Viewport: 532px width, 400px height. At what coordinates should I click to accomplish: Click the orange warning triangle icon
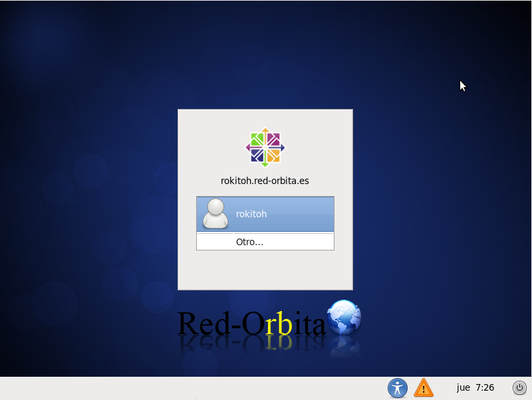[424, 388]
